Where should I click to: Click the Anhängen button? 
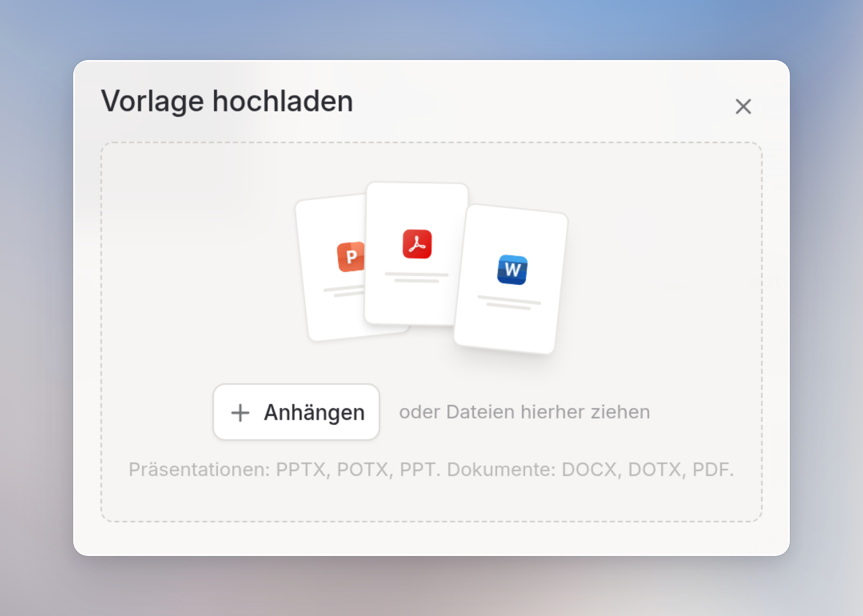click(296, 412)
